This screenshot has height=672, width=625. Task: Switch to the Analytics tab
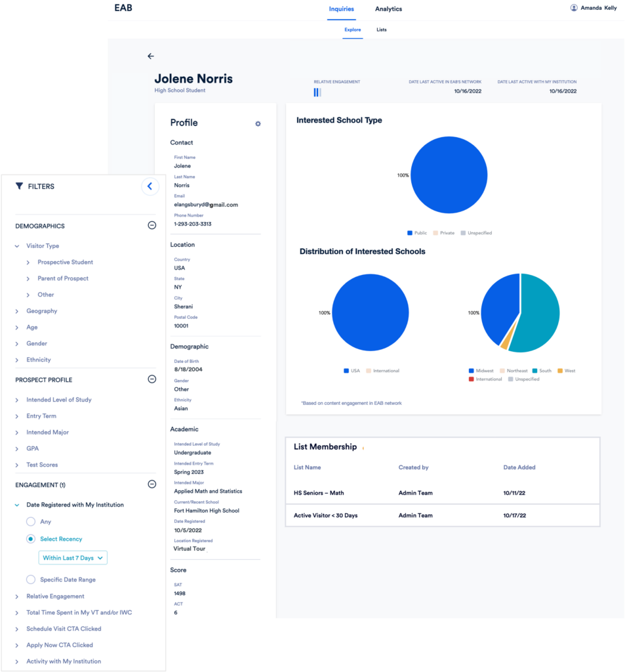click(x=388, y=9)
